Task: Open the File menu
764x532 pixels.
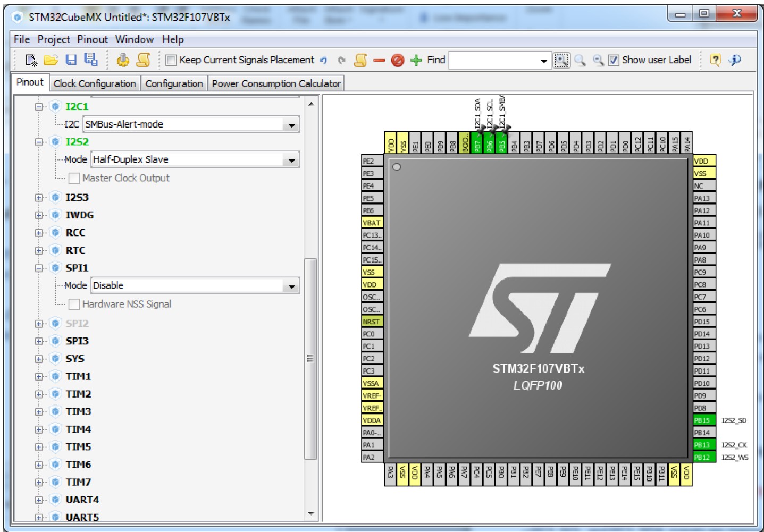Action: [22, 39]
